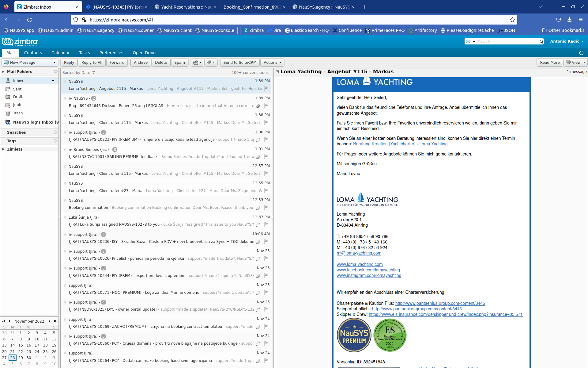Save page to Pocket icon
Screen dimensions: 588x368
[x=559, y=20]
